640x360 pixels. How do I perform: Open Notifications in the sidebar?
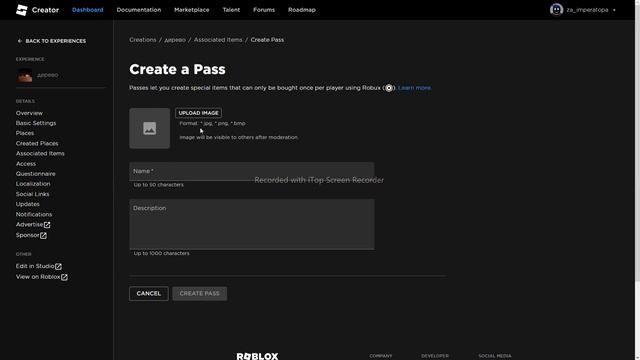(x=34, y=214)
